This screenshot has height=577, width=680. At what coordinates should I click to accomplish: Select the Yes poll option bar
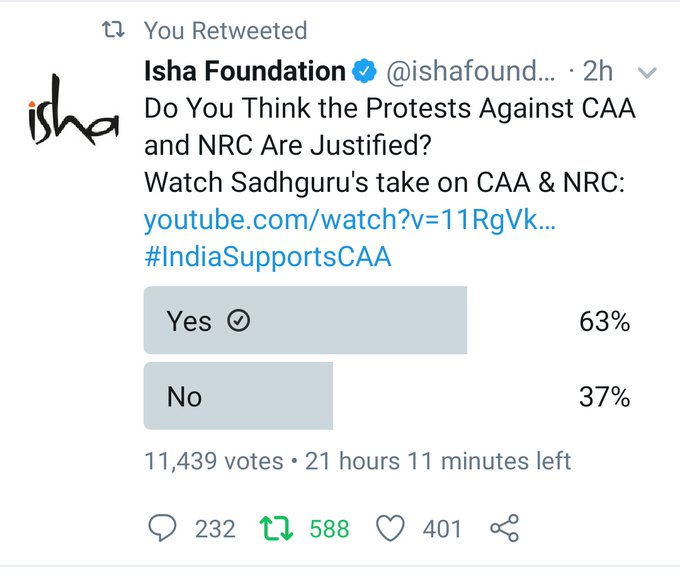tap(305, 321)
